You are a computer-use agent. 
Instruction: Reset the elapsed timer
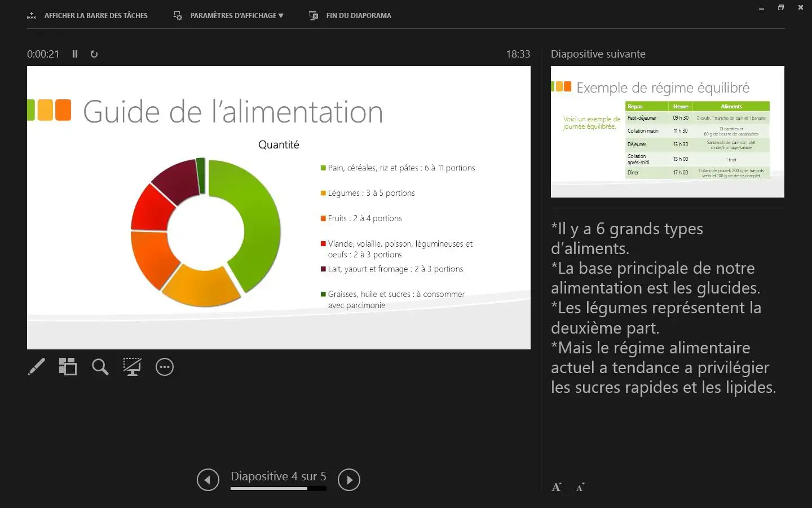coord(94,54)
